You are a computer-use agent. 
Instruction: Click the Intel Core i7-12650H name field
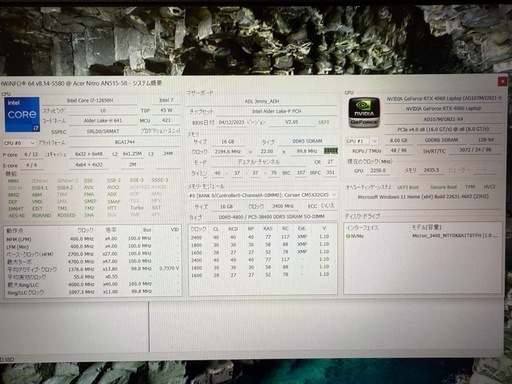[x=90, y=100]
